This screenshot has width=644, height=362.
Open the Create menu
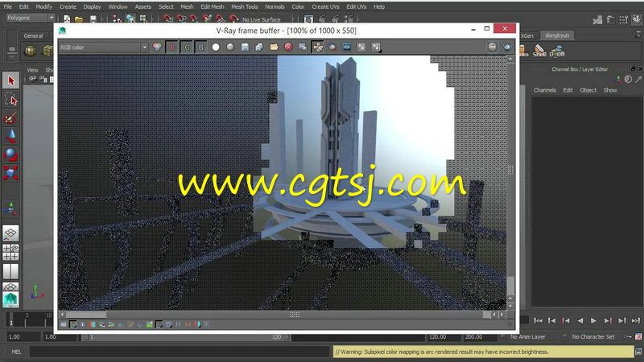68,6
